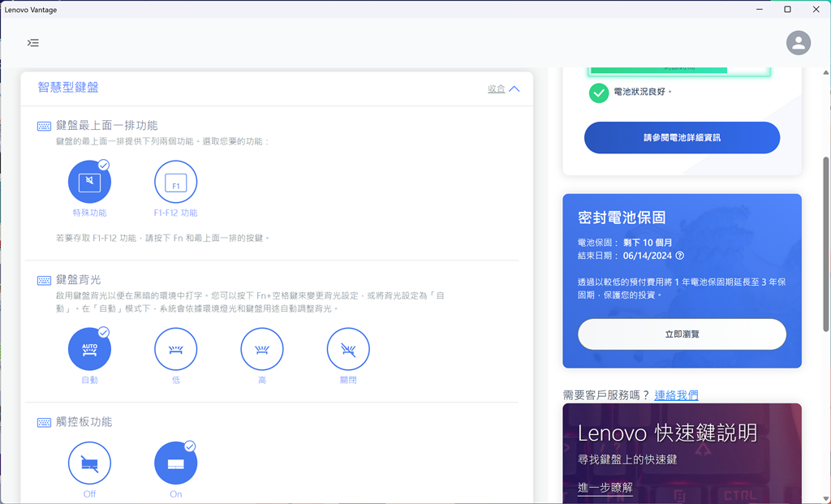831x504 pixels.
Task: Click the green battery status checkmark icon
Action: pyautogui.click(x=599, y=93)
